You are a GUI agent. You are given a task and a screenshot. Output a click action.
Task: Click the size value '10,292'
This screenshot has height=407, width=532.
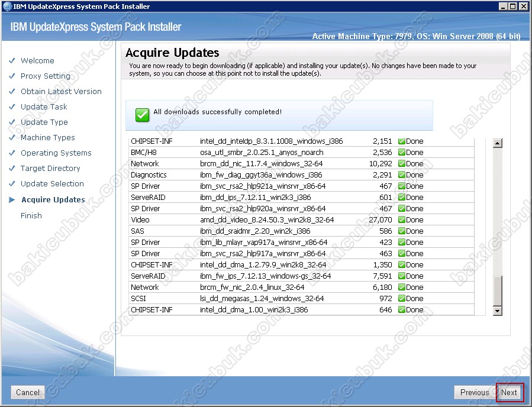pyautogui.click(x=381, y=163)
